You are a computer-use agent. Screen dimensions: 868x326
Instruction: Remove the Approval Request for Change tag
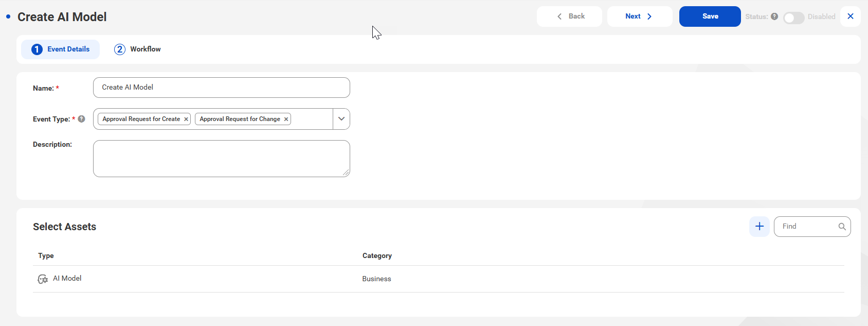point(286,119)
